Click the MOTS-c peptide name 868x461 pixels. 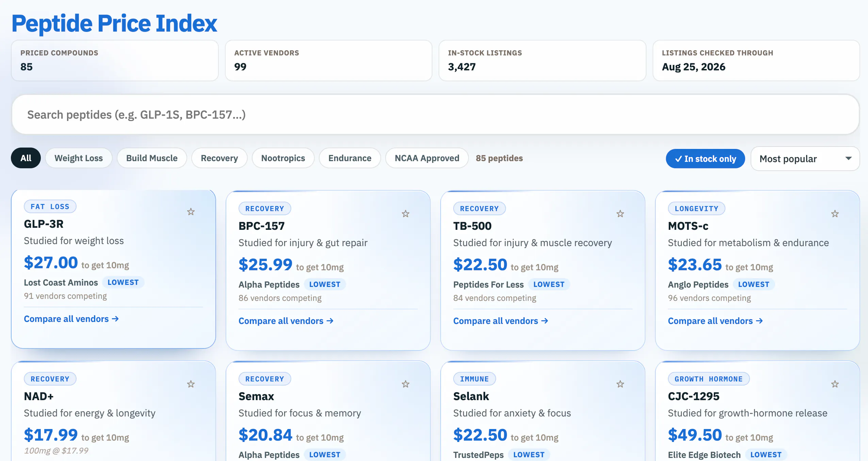[688, 226]
